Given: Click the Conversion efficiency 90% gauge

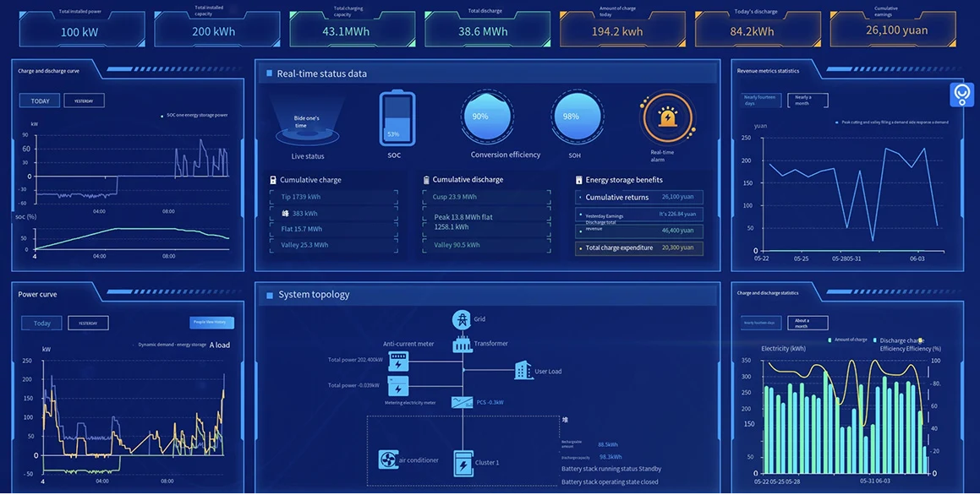Looking at the screenshot, I should 488,117.
